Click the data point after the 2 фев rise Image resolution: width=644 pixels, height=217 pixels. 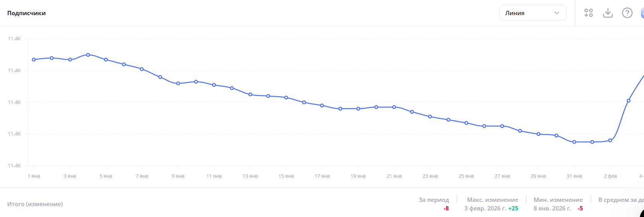coord(629,101)
